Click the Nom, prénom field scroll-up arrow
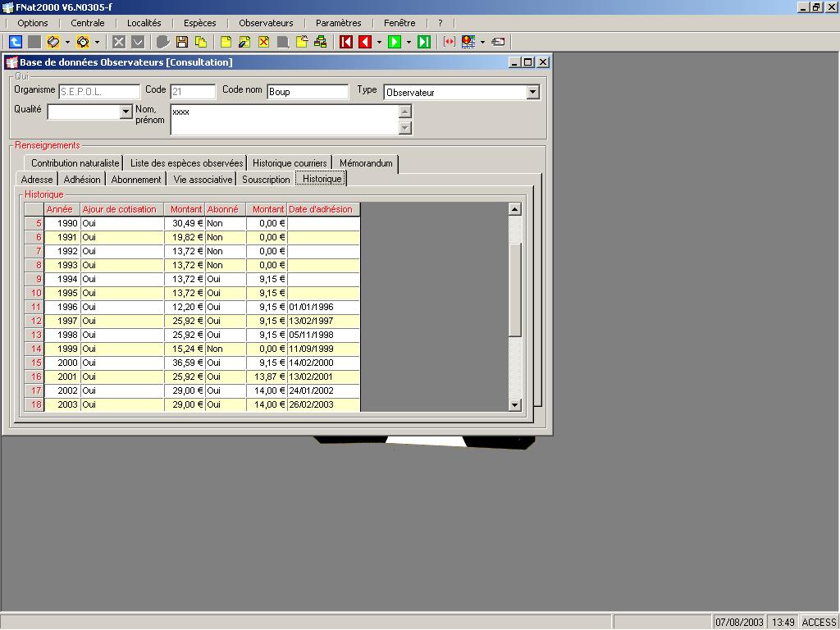Image resolution: width=840 pixels, height=630 pixels. coord(405,112)
